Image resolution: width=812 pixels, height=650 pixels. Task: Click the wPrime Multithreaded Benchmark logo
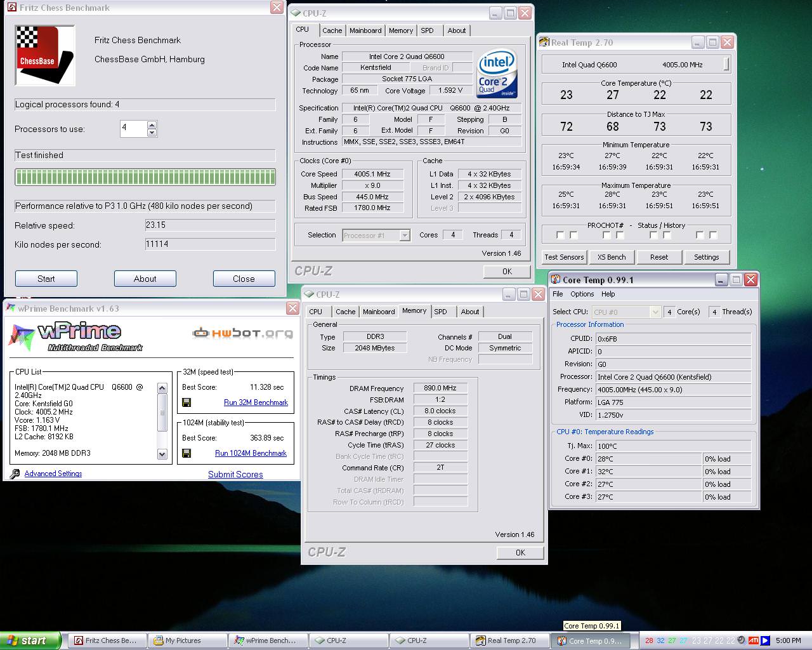click(x=75, y=336)
